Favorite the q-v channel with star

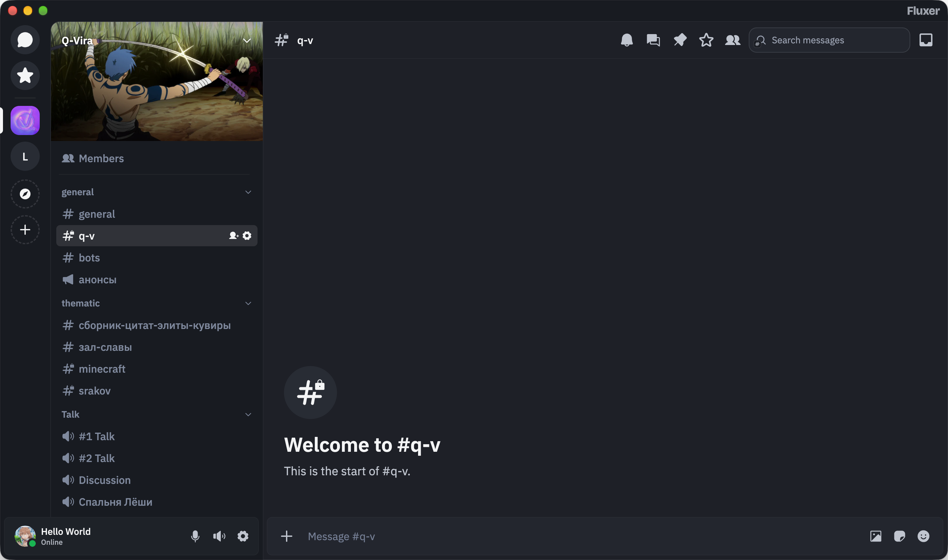(706, 40)
